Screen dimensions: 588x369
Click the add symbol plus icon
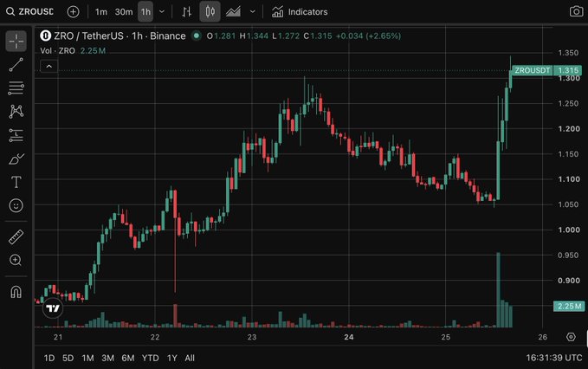point(73,11)
